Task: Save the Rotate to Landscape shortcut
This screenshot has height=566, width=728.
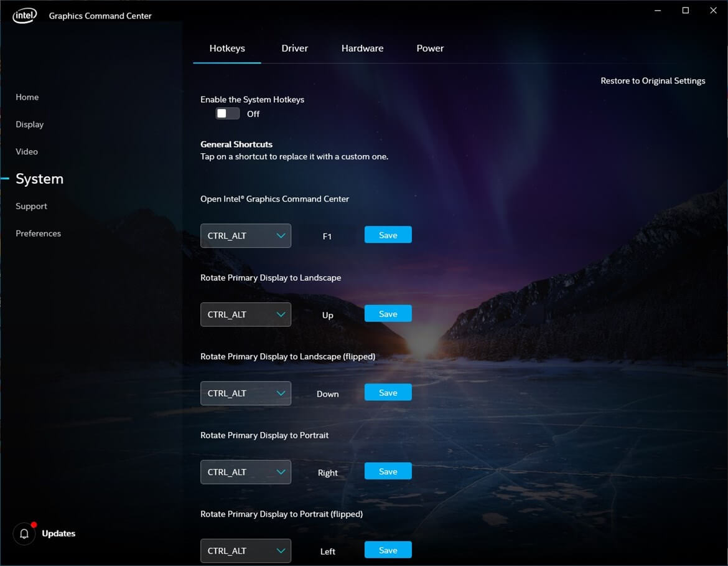Action: coord(388,314)
